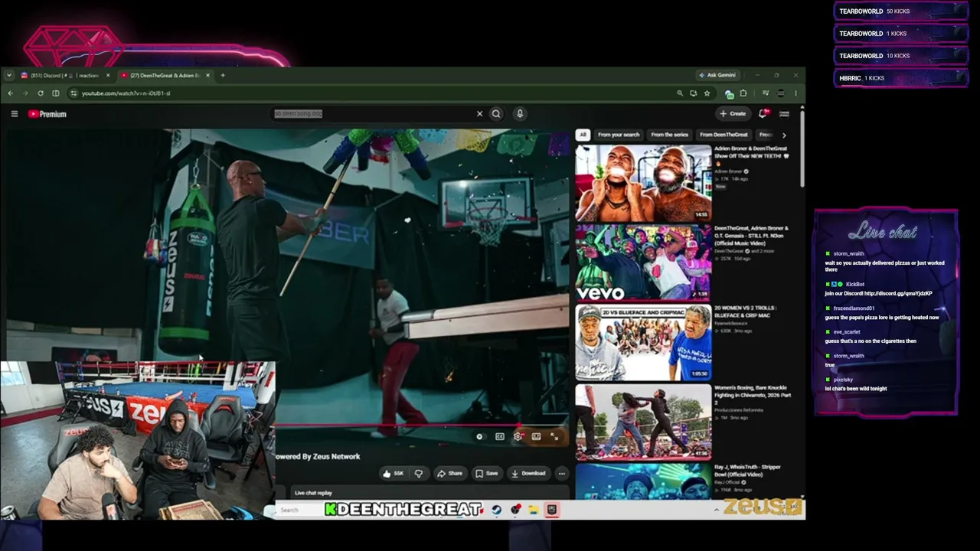Download the video
This screenshot has width=980, height=551.
click(528, 474)
